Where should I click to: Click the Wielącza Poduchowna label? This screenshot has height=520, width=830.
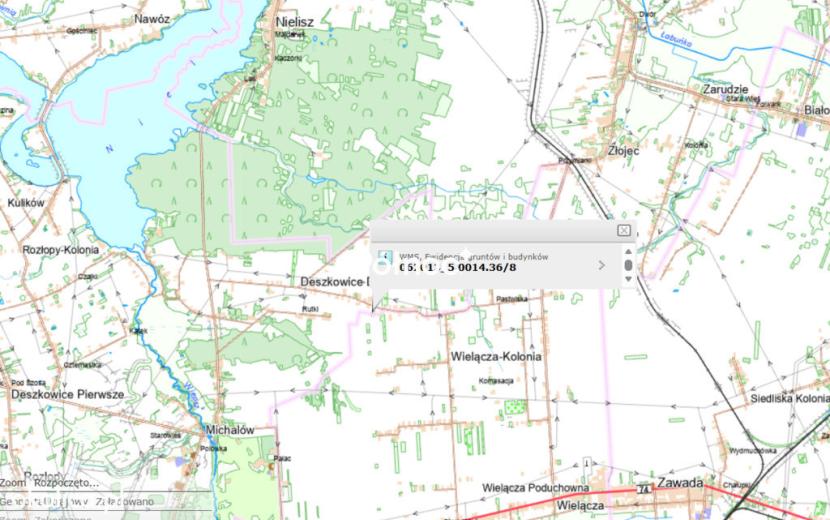click(535, 488)
